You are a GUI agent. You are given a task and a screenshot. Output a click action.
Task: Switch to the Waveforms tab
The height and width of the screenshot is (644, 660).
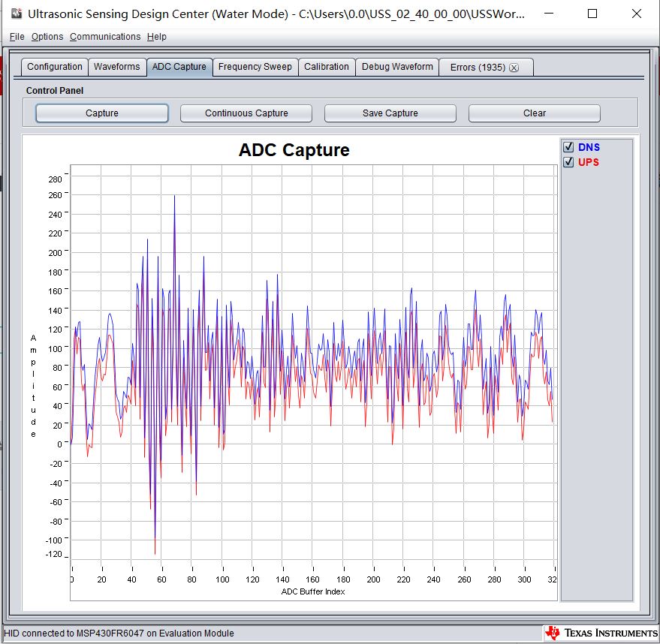click(x=116, y=67)
